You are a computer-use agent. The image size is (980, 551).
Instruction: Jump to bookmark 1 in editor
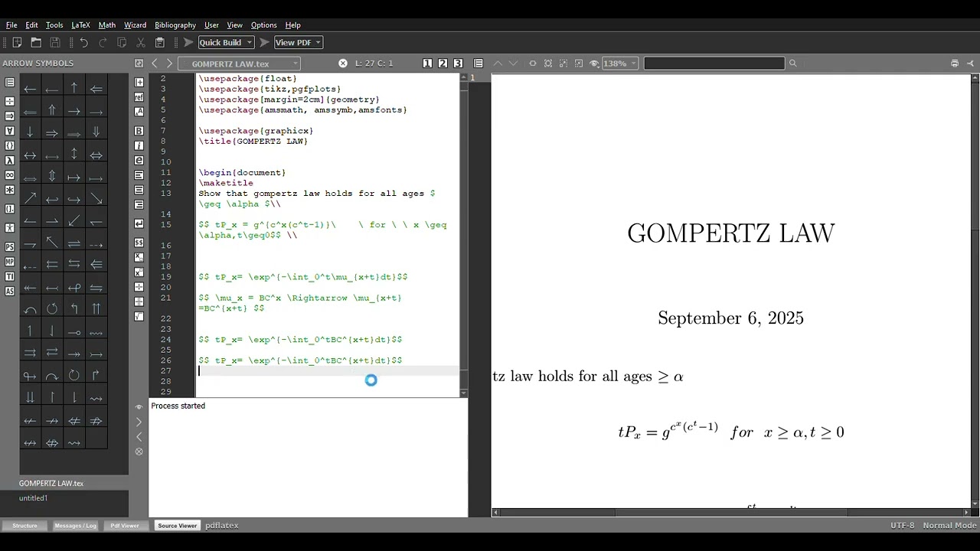(427, 64)
